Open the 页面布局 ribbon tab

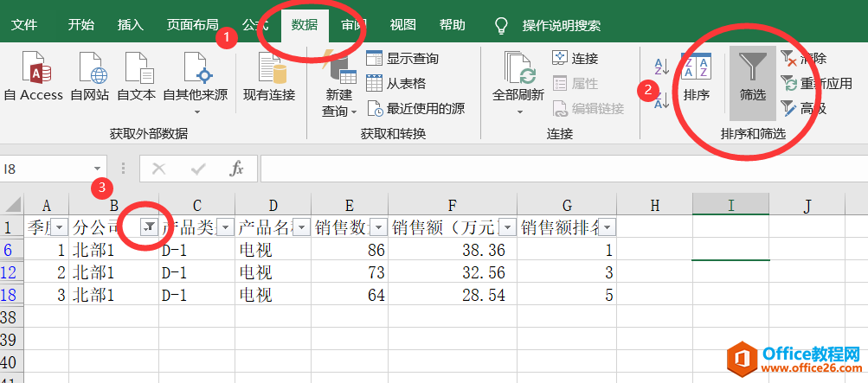click(x=192, y=25)
